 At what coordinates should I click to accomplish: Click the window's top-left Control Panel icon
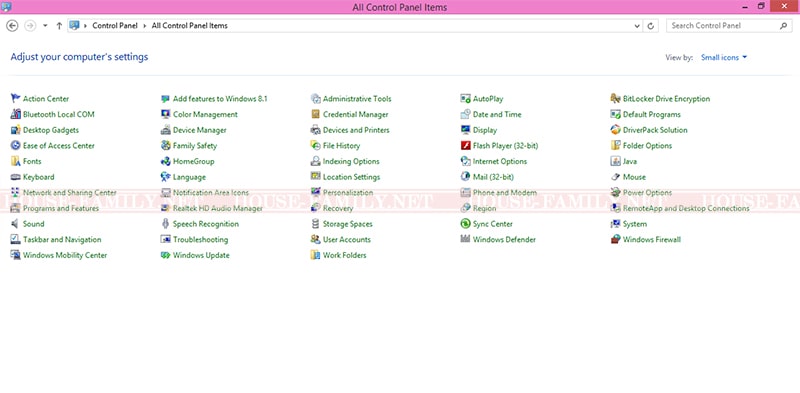(x=6, y=7)
